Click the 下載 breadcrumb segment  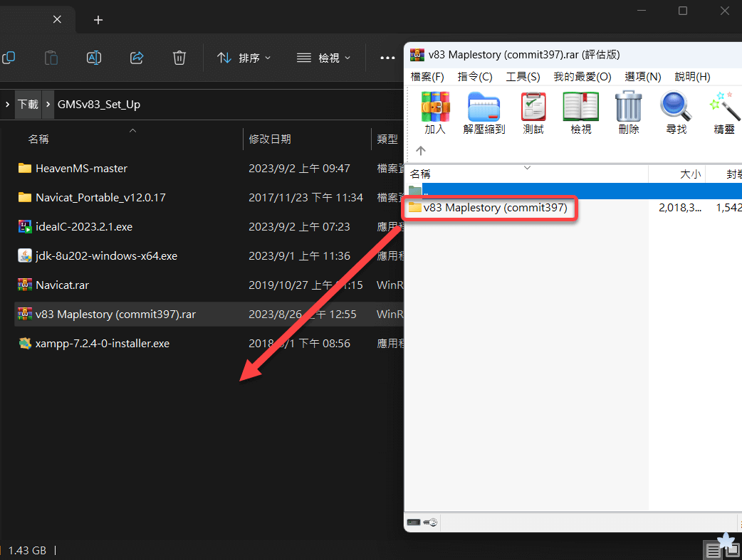(x=28, y=104)
